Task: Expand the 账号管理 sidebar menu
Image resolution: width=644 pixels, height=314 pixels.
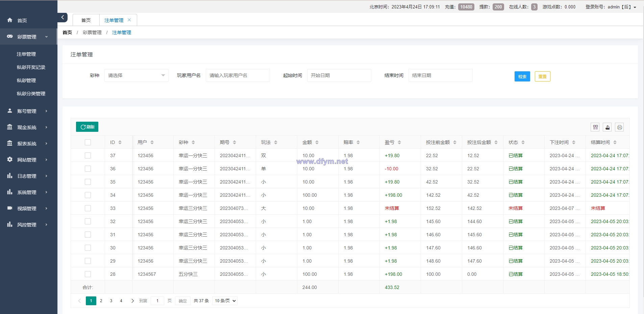Action: [x=28, y=111]
